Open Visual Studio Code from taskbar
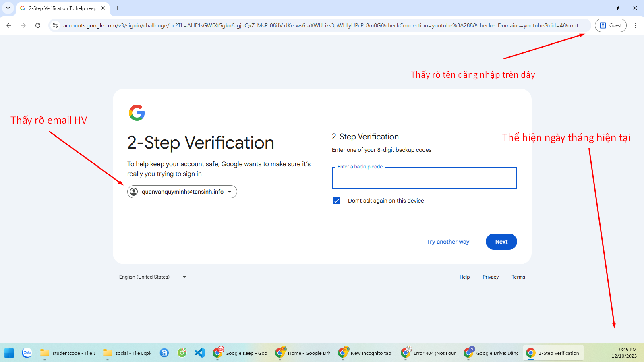The height and width of the screenshot is (362, 644). tap(200, 353)
